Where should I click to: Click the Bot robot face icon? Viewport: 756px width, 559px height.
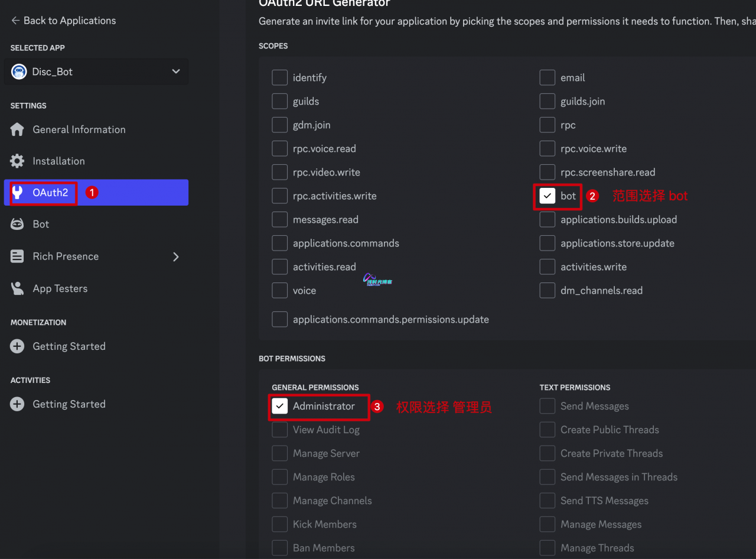(17, 224)
